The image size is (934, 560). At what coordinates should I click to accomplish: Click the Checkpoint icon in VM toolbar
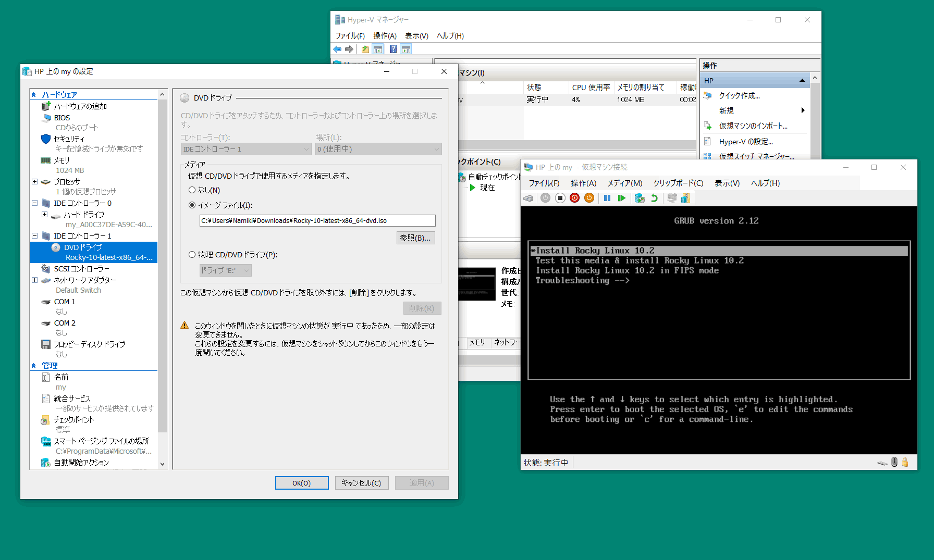640,198
